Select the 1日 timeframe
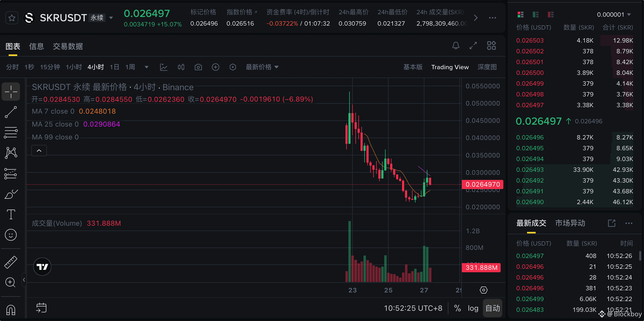The height and width of the screenshot is (321, 644). coord(115,67)
